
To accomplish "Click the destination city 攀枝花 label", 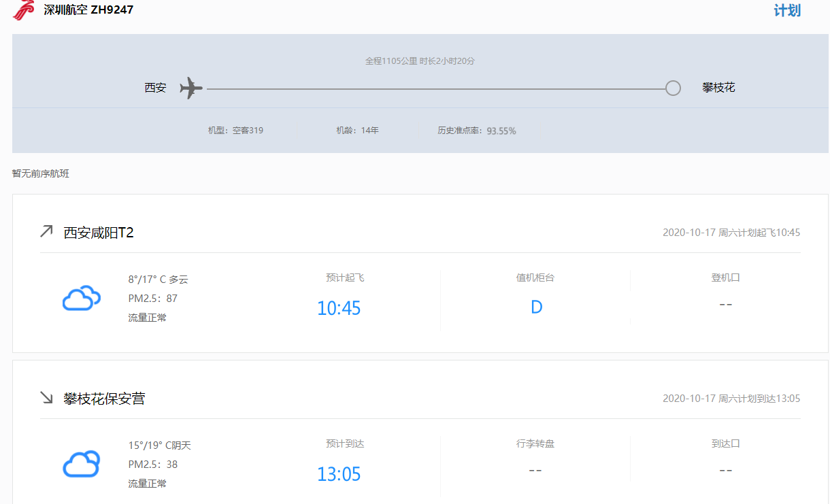I will 718,88.
